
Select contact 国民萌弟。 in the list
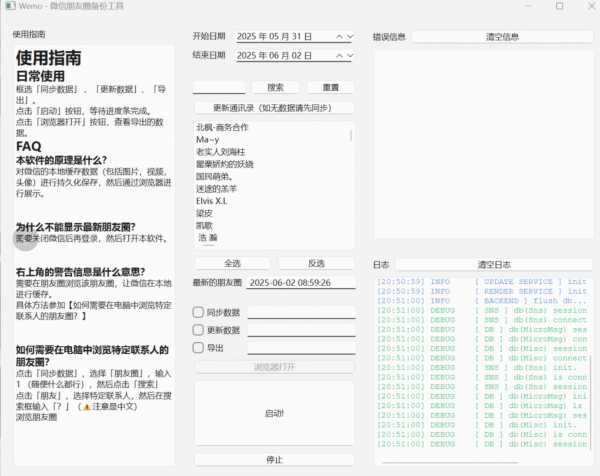click(x=214, y=176)
